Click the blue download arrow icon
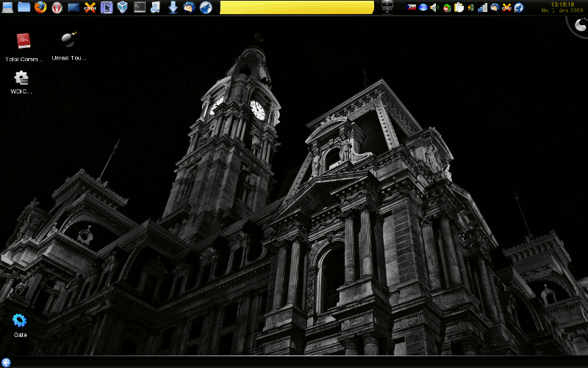This screenshot has height=368, width=588. click(x=173, y=7)
